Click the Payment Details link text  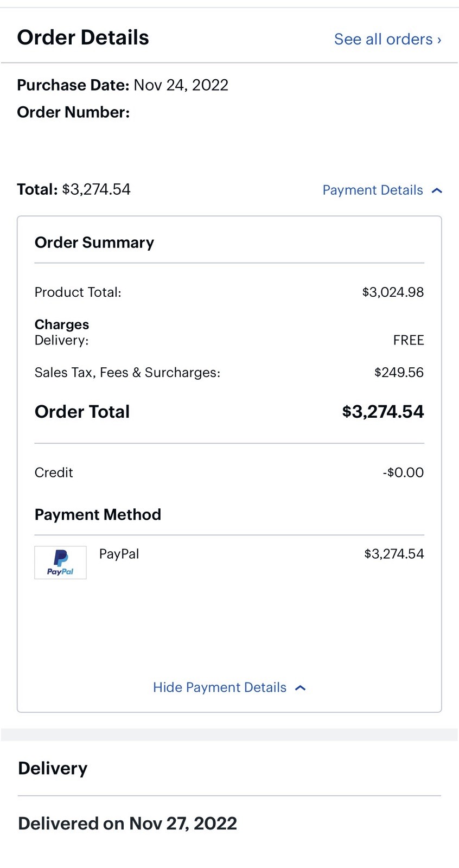pos(372,190)
